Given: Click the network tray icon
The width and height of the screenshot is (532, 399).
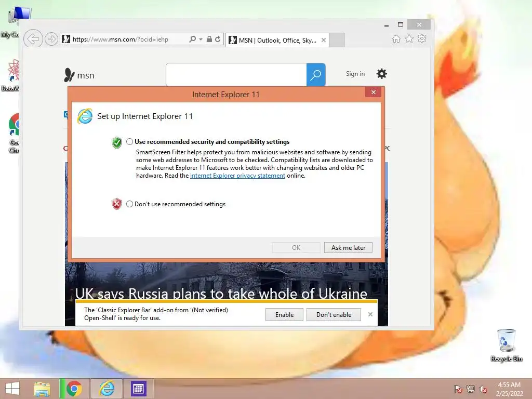Looking at the screenshot, I should click(471, 389).
